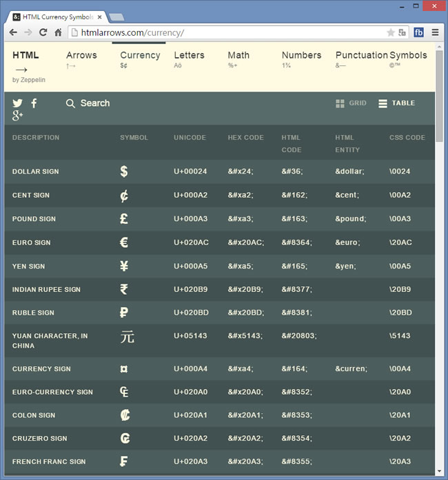The height and width of the screenshot is (480, 448).
Task: Select the U+020A1 unicode value
Action: (x=191, y=415)
